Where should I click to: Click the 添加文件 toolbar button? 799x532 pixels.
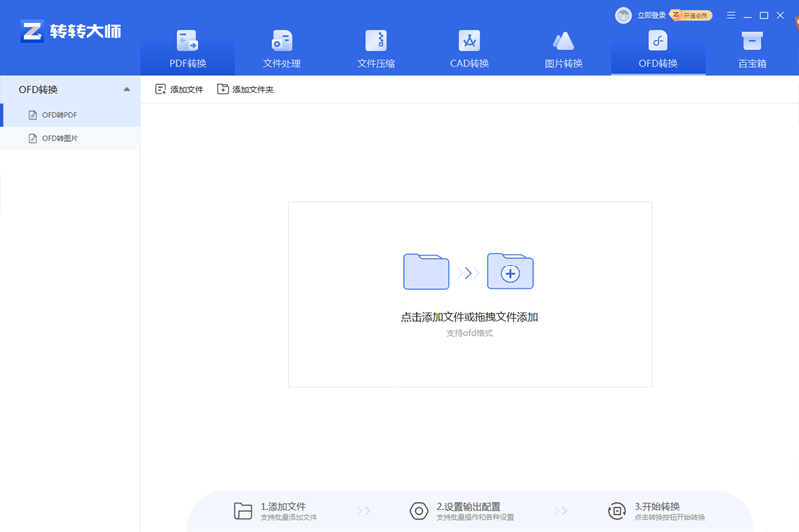179,90
